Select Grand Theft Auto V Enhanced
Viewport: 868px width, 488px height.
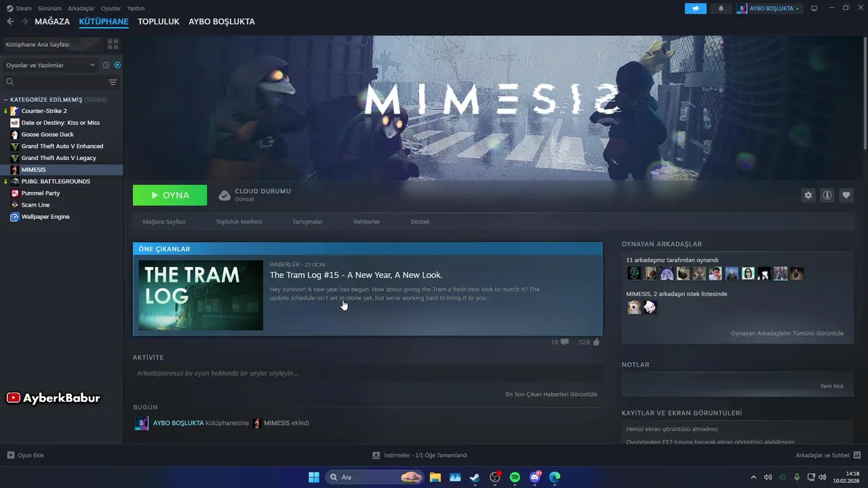61,146
